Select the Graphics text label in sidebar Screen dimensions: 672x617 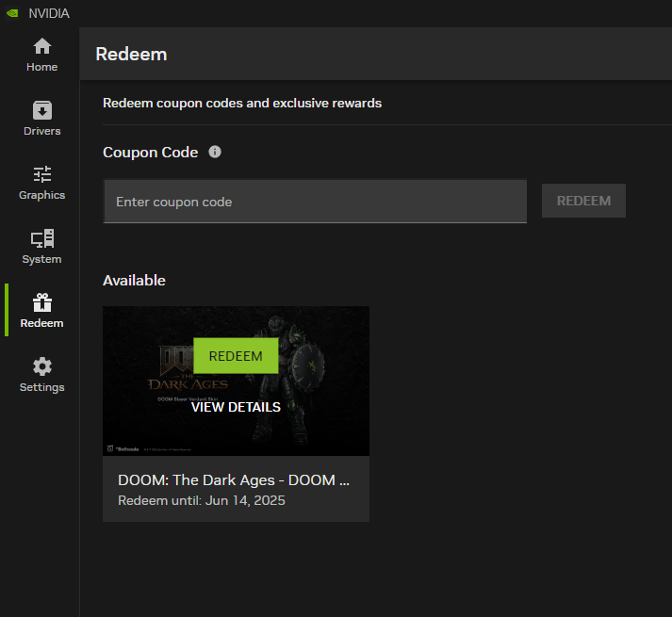(41, 195)
